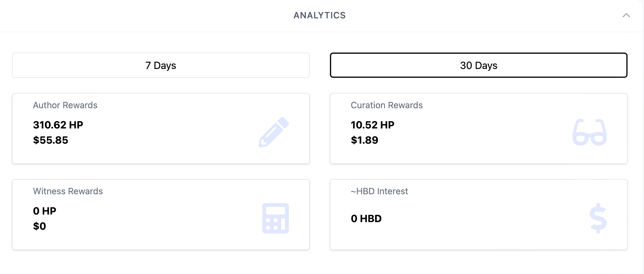Click the Curation Rewards label

pos(386,105)
